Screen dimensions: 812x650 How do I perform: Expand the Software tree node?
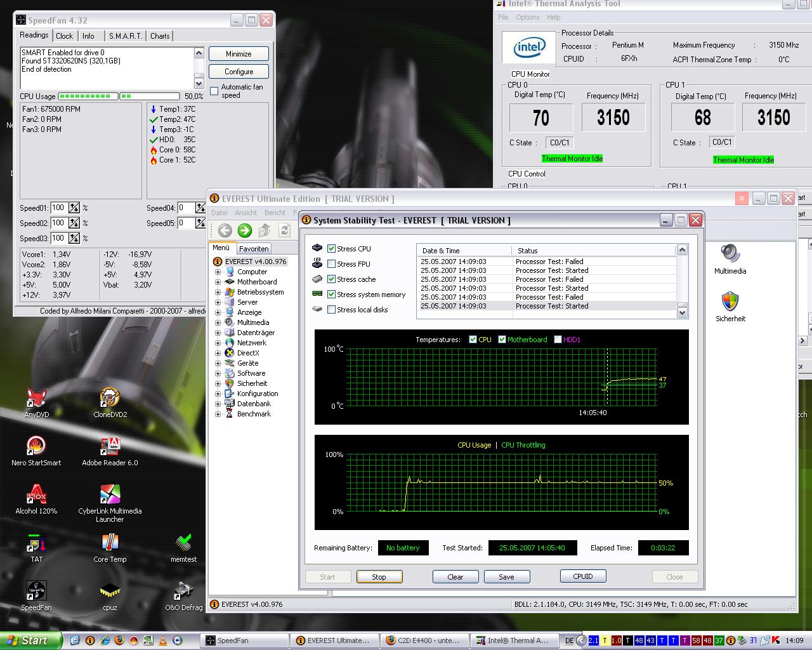click(x=218, y=373)
